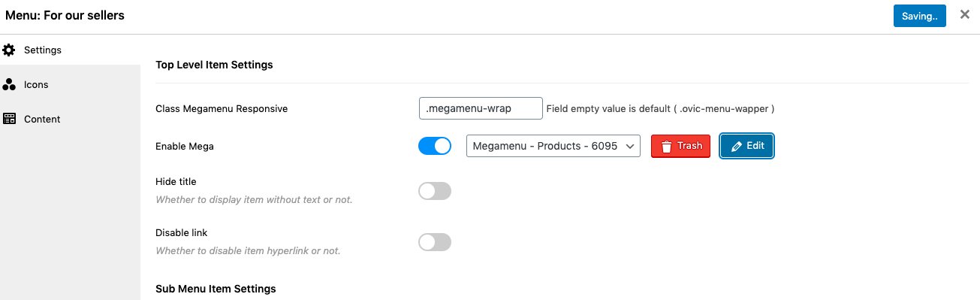Click the Settings gear icon in sidebar
The width and height of the screenshot is (980, 300).
point(9,50)
